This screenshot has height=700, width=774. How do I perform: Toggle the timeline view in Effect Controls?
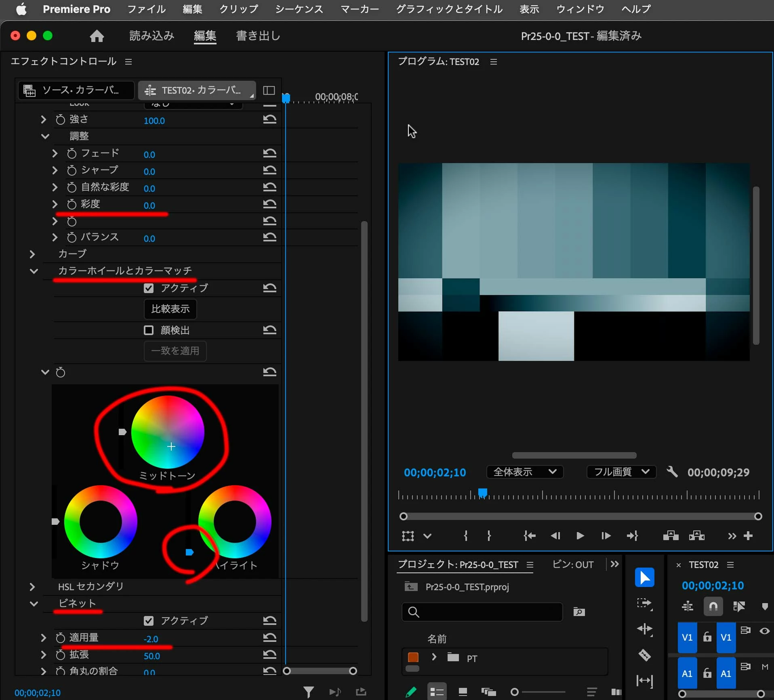click(x=269, y=90)
